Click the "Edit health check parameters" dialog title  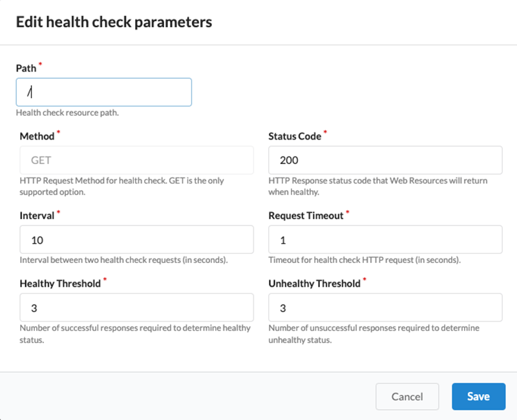114,22
